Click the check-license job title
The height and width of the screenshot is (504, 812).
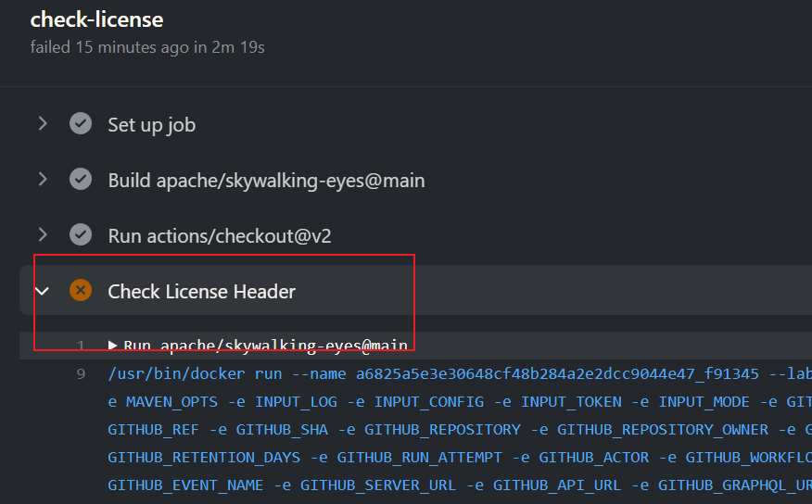pos(96,19)
